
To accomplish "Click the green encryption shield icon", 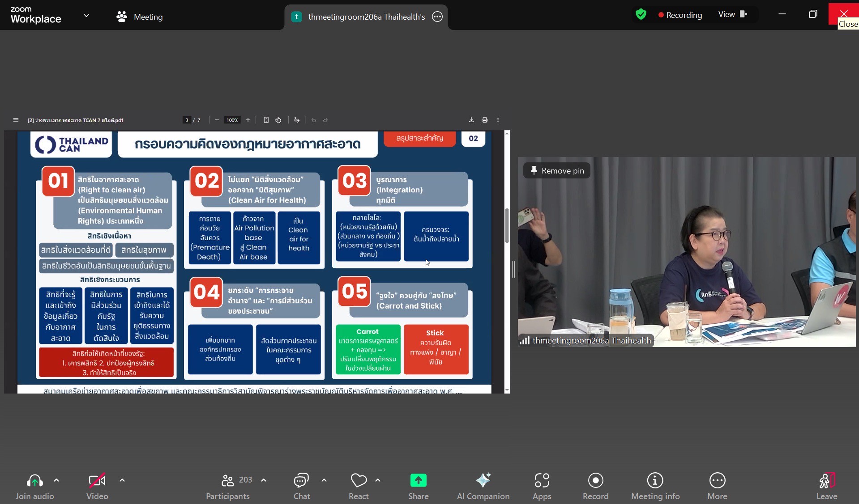I will pos(641,15).
